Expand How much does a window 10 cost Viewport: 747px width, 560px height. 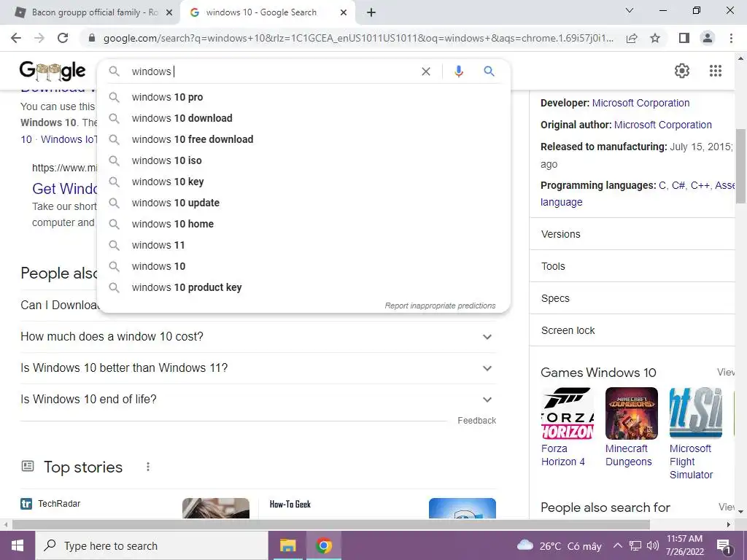tap(258, 337)
